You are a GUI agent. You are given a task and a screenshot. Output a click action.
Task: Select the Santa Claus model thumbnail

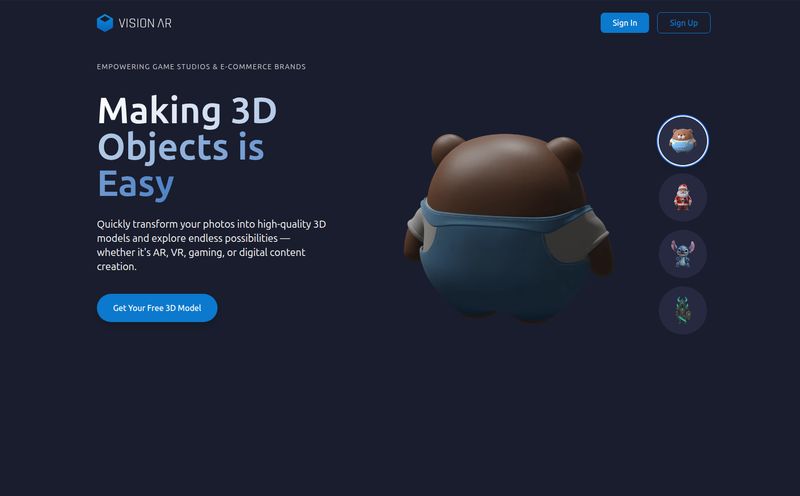pos(683,197)
